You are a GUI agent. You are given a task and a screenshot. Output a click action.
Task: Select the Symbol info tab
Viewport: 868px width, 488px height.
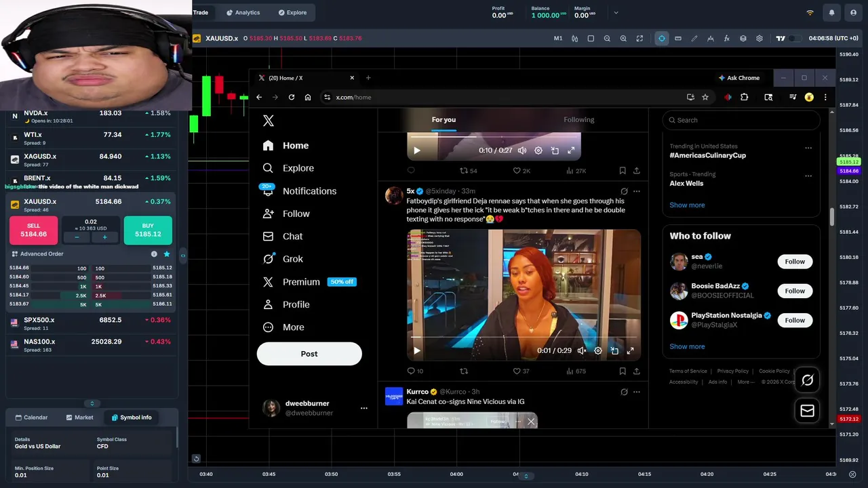pyautogui.click(x=132, y=418)
